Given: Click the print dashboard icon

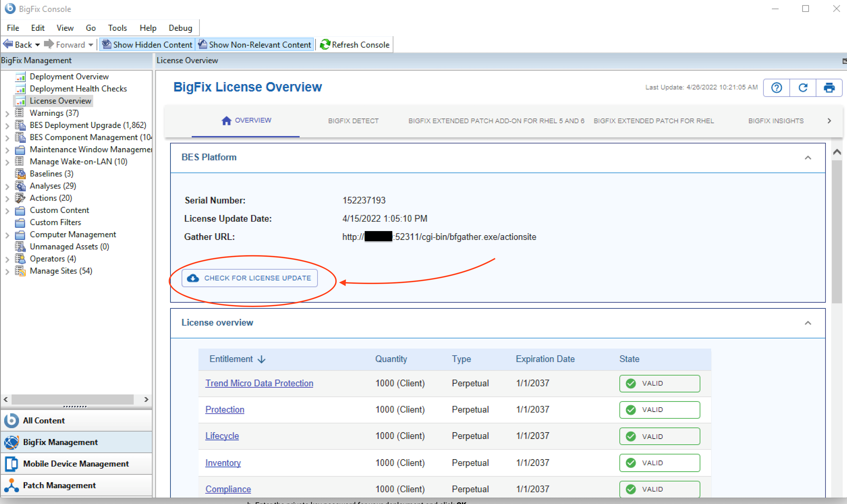Looking at the screenshot, I should point(829,88).
